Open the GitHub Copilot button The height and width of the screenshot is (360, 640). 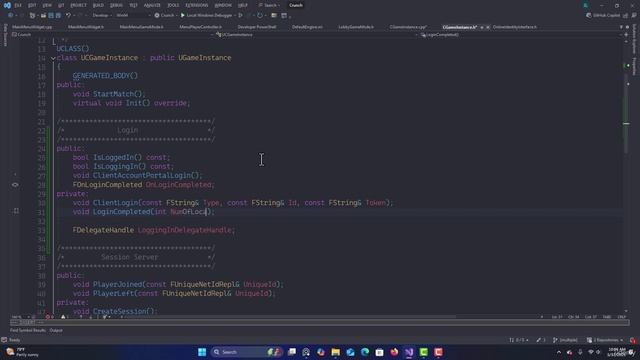tap(603, 15)
